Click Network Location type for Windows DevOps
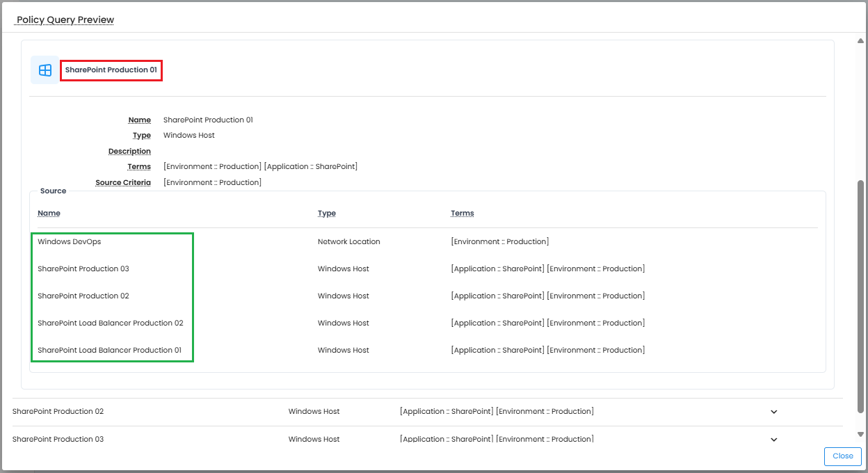Screen dimensions: 868x473 (349, 242)
